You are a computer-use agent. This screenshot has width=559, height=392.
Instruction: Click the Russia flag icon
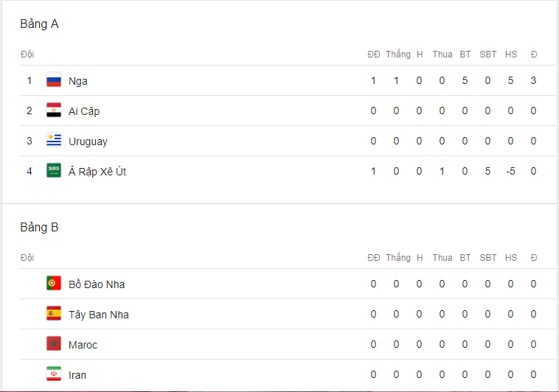point(54,80)
